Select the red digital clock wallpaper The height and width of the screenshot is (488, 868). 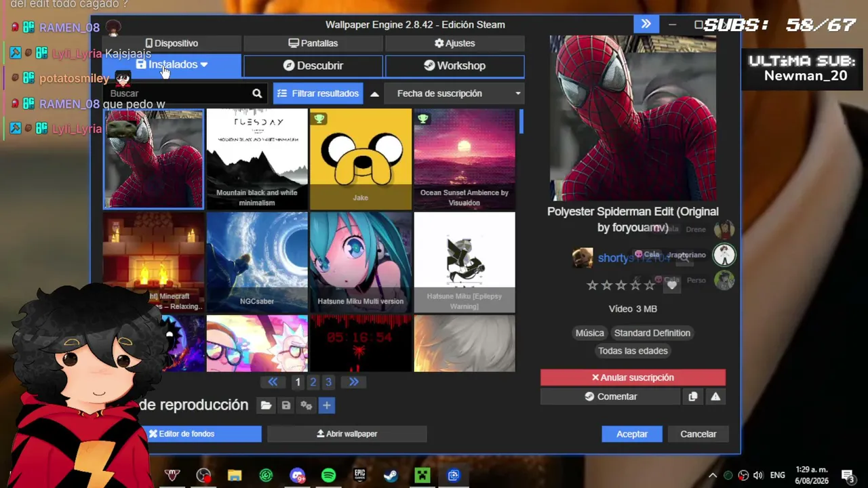[361, 344]
